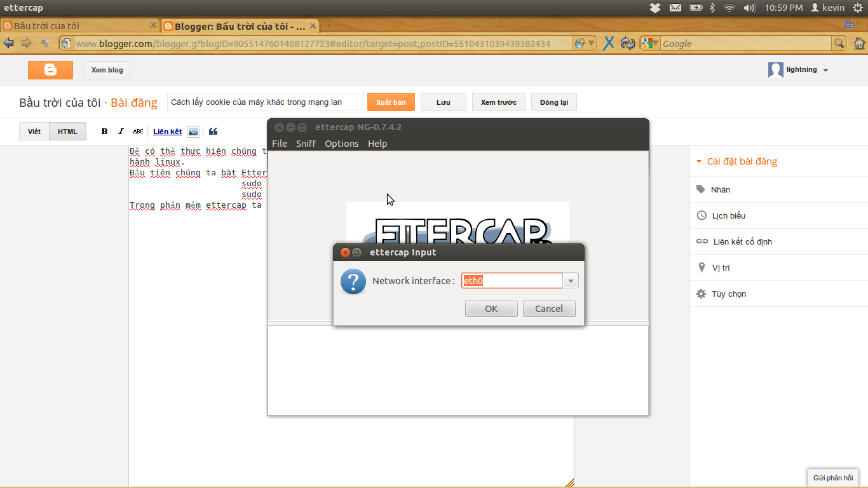Click the Google search box
The height and width of the screenshot is (488, 868).
tap(746, 43)
